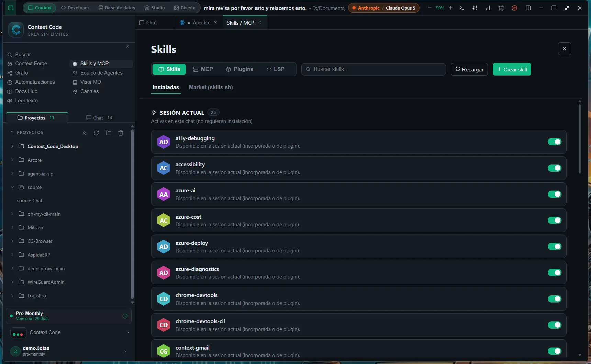Click the projects list scrollbar thumb

point(132,214)
